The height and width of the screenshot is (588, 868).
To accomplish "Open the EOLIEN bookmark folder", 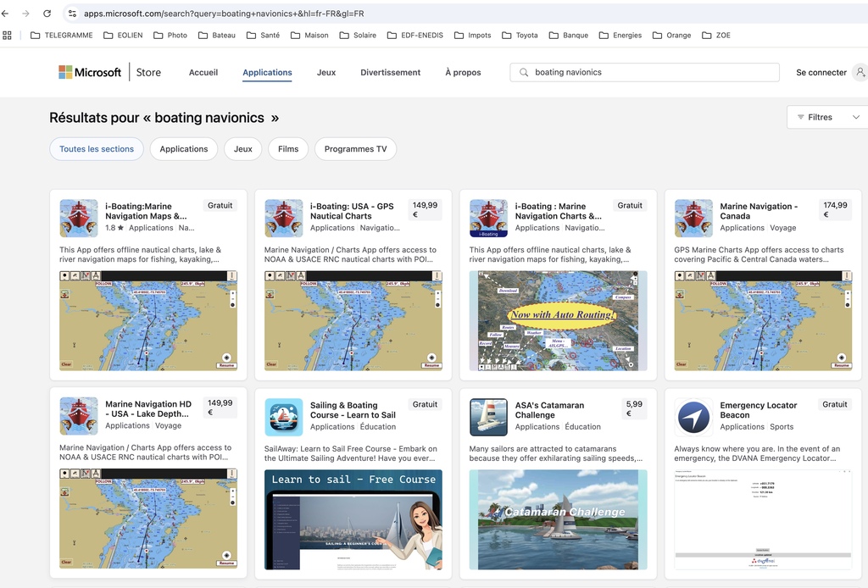I will point(123,36).
